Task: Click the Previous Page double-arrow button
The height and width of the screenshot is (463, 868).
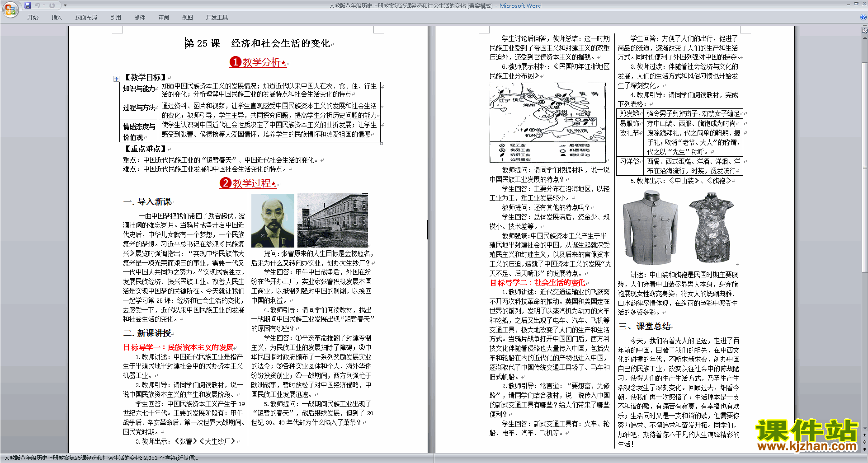Action: pos(864,435)
